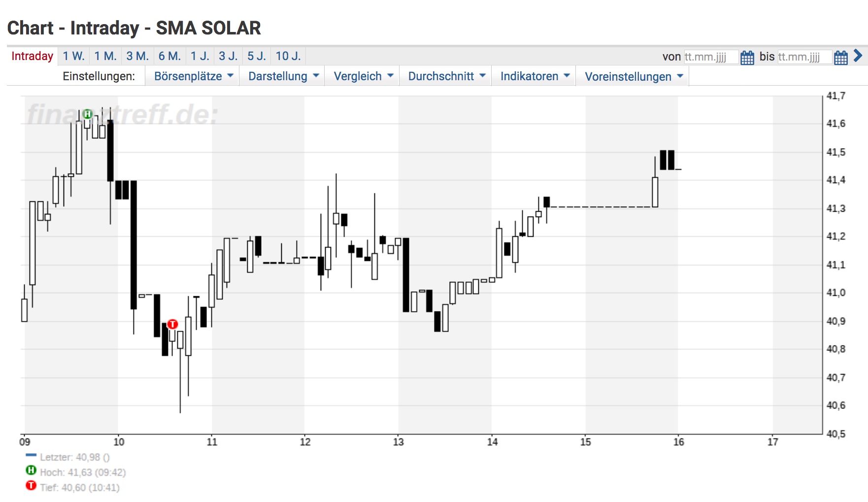This screenshot has width=868, height=502.
Task: Select the red 'T' low marker on the chart
Action: coord(172,324)
